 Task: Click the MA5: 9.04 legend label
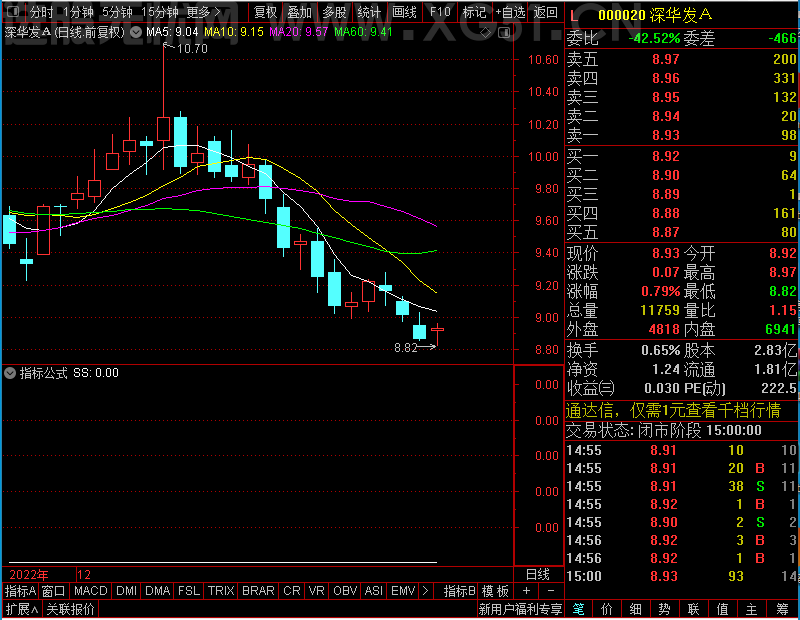(x=172, y=32)
